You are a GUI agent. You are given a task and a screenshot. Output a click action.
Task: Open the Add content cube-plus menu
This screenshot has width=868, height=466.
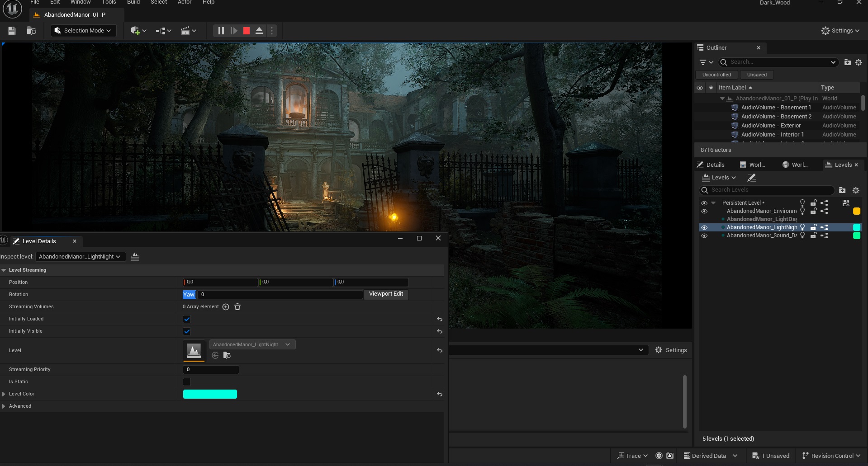coord(138,31)
